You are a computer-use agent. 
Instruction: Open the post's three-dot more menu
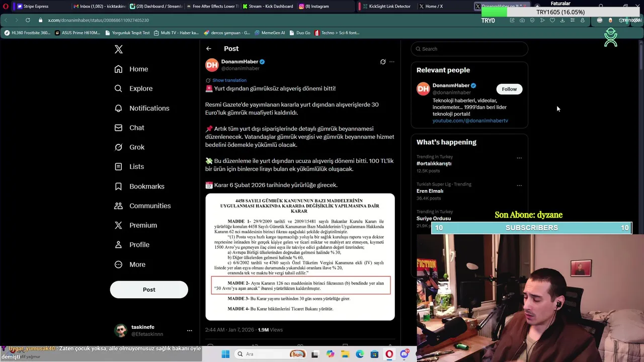[x=392, y=62]
